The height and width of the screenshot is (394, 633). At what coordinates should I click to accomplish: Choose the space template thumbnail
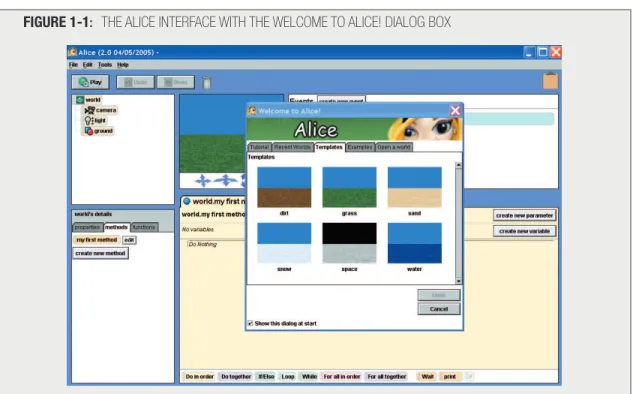click(x=349, y=243)
